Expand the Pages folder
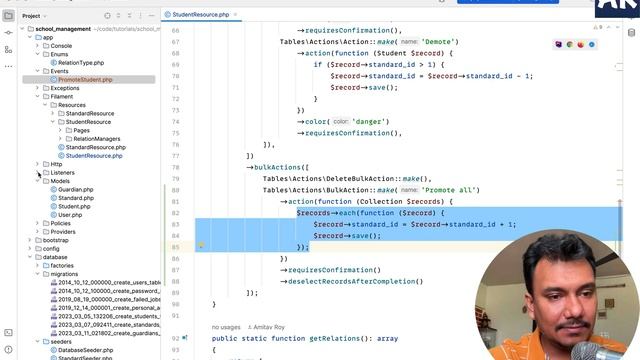Screen dimensions: 640x360 coord(60,130)
